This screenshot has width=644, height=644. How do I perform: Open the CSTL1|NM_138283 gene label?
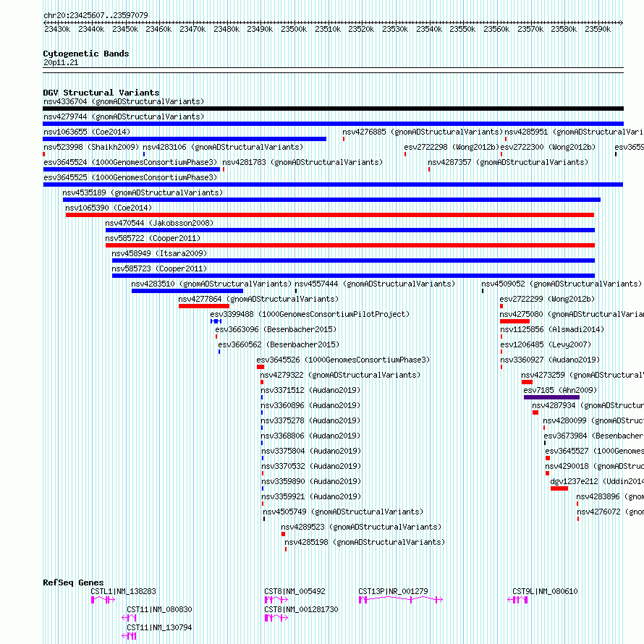tap(123, 591)
